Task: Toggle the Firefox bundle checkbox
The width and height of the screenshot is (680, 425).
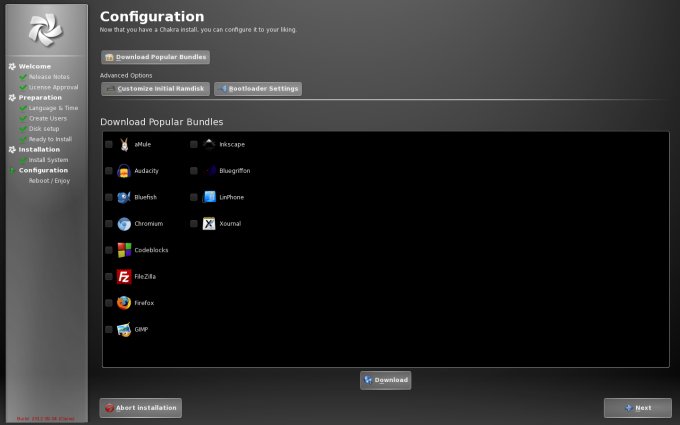Action: [x=109, y=303]
